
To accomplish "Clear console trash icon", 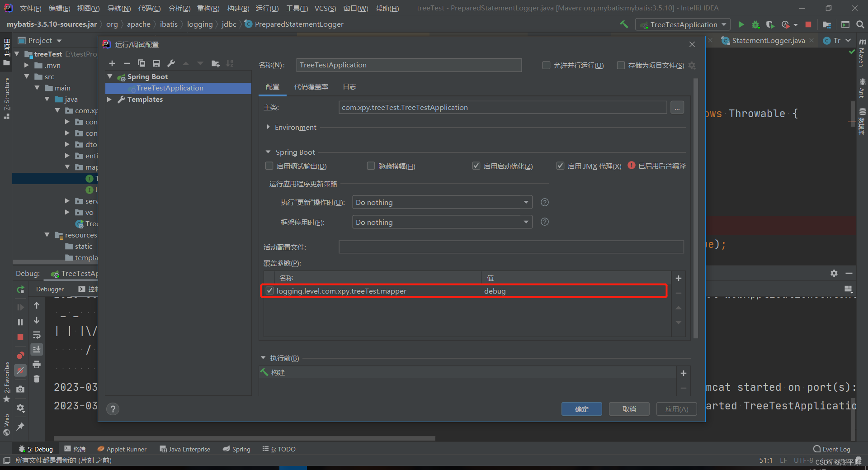I will [37, 379].
